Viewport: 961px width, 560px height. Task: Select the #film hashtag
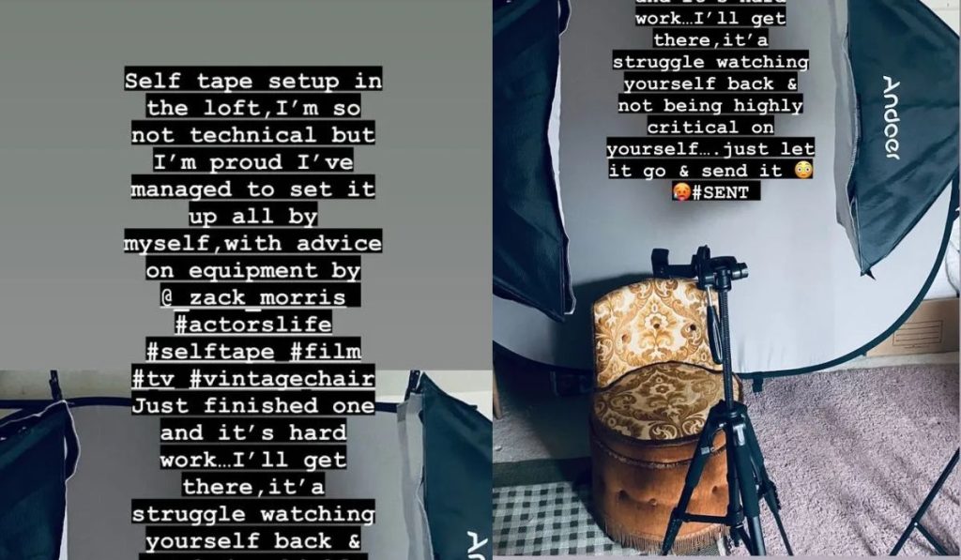pyautogui.click(x=325, y=352)
